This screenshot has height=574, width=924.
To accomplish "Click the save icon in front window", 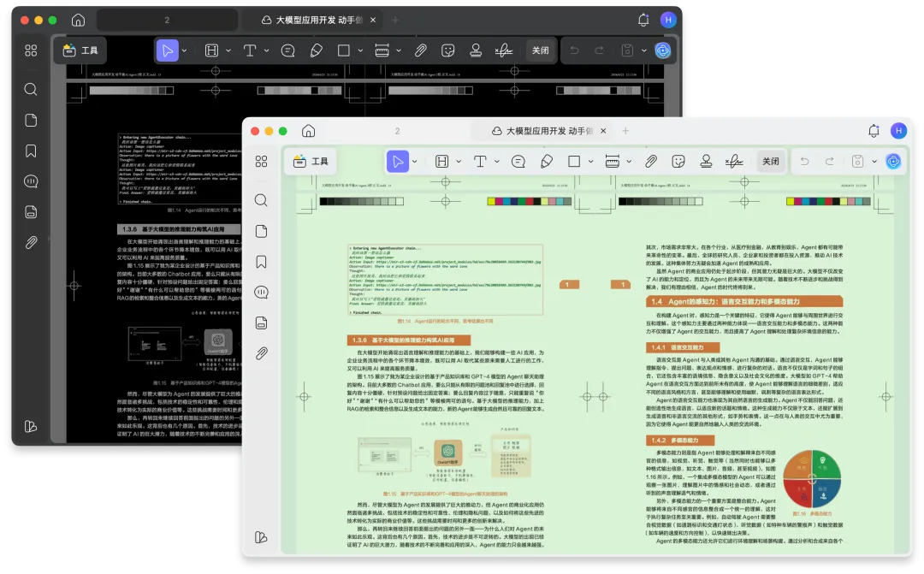I will (857, 162).
